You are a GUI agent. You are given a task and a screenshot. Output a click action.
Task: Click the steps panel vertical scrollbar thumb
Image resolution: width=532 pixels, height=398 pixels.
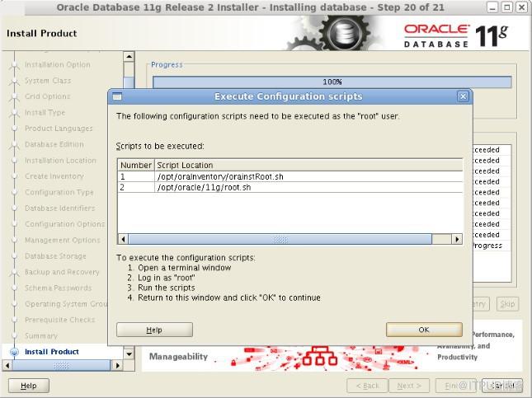tap(129, 83)
